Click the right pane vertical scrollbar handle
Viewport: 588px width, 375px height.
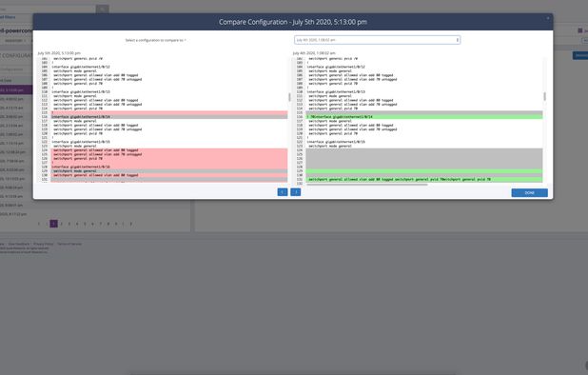544,96
